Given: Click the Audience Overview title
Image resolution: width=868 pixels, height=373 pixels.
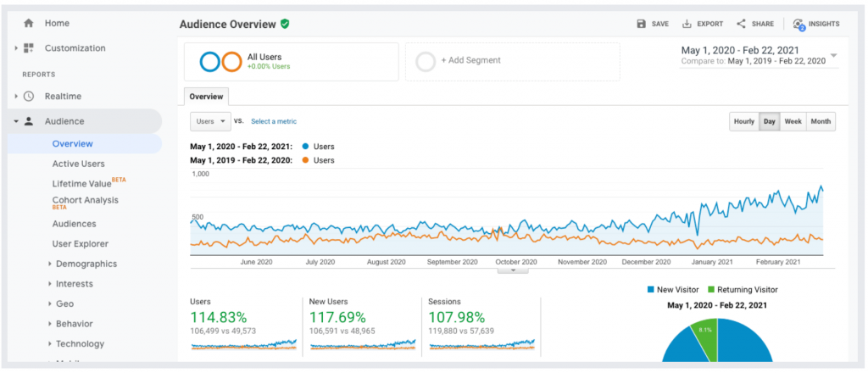Looking at the screenshot, I should [x=227, y=24].
